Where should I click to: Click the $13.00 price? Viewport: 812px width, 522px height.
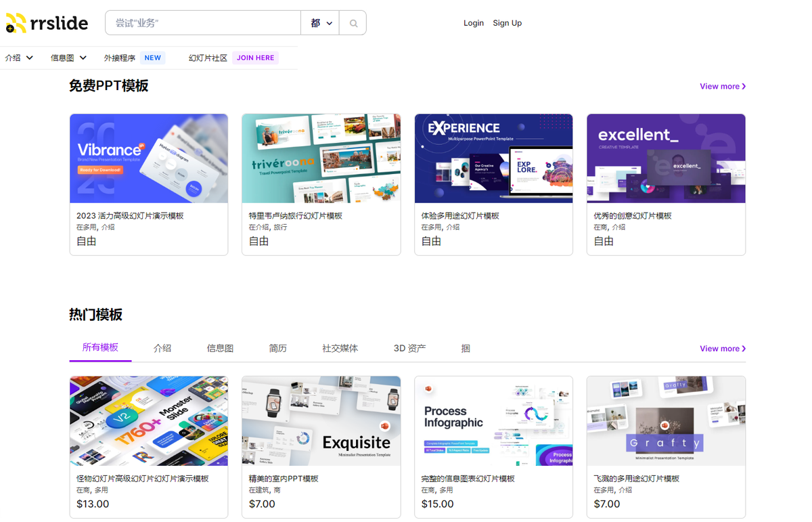[x=93, y=504]
